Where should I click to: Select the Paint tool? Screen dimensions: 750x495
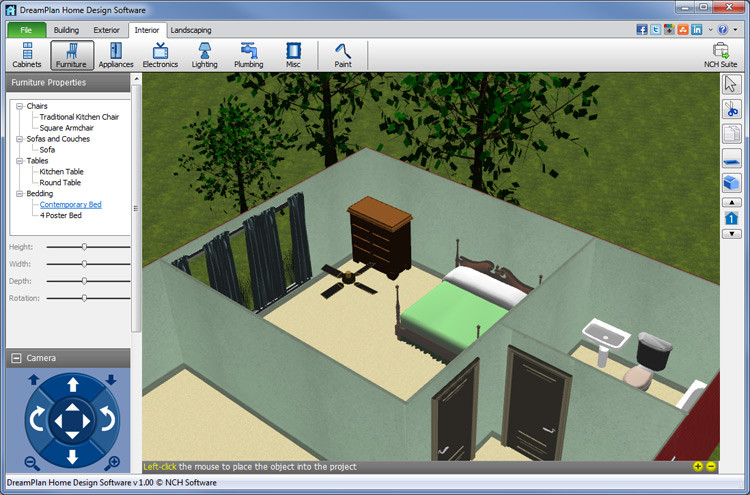point(343,55)
